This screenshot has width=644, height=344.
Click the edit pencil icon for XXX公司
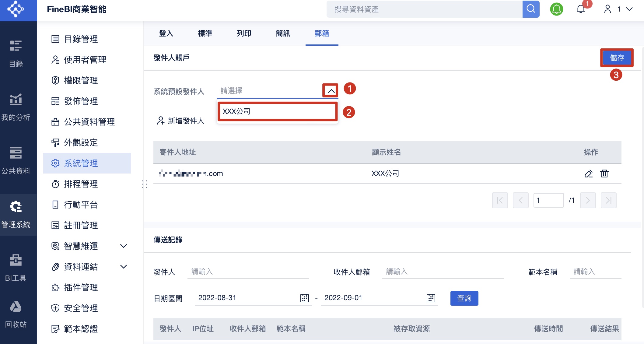[x=588, y=174]
